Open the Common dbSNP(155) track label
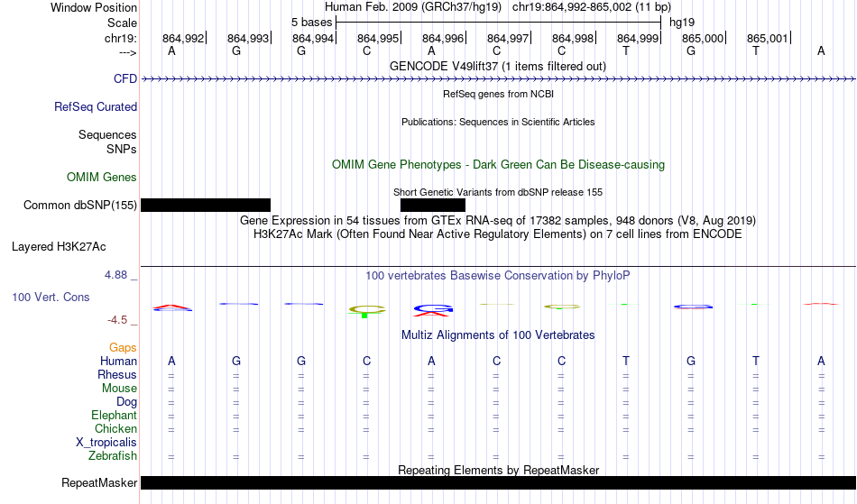This screenshot has height=504, width=857. [x=80, y=206]
